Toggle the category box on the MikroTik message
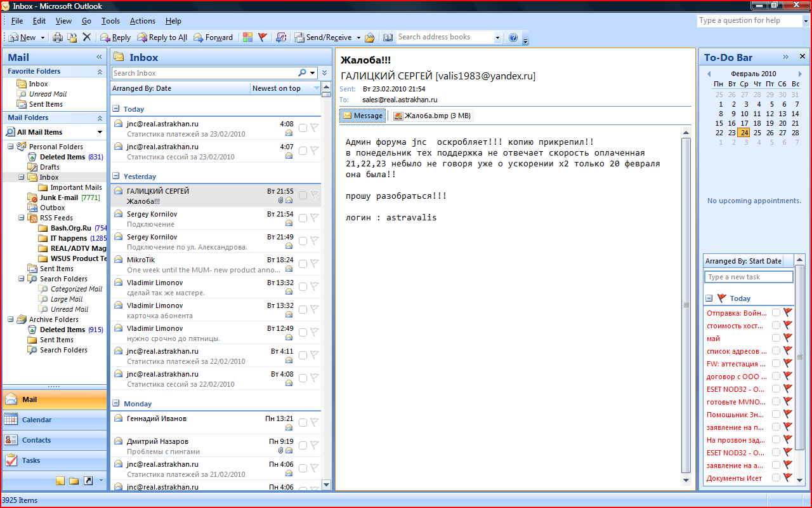 click(303, 264)
